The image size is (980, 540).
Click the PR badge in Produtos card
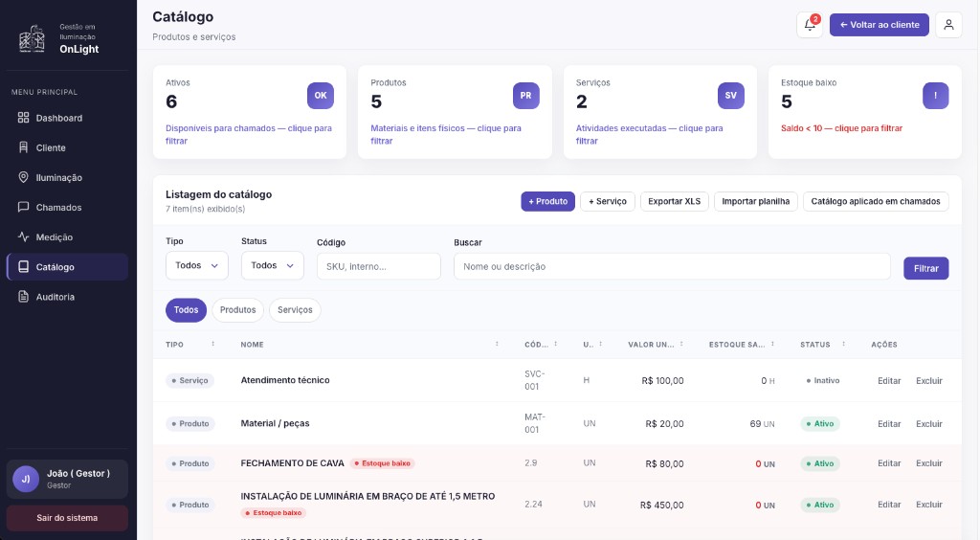[x=525, y=96]
